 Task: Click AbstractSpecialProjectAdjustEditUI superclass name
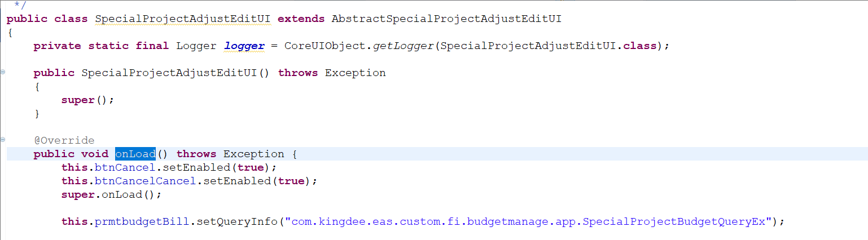(446, 19)
